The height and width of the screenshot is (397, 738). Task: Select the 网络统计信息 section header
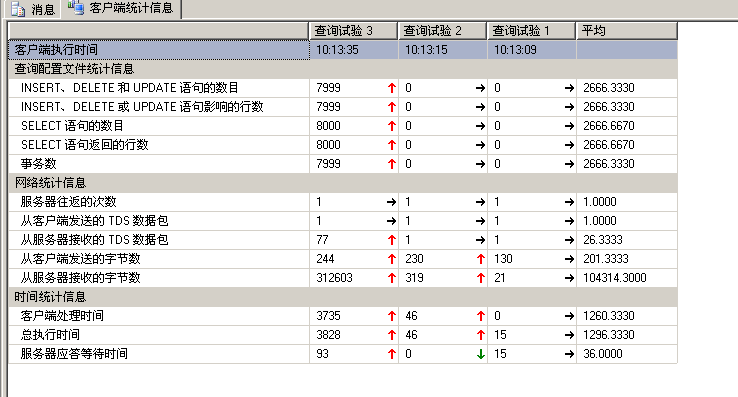pyautogui.click(x=343, y=183)
